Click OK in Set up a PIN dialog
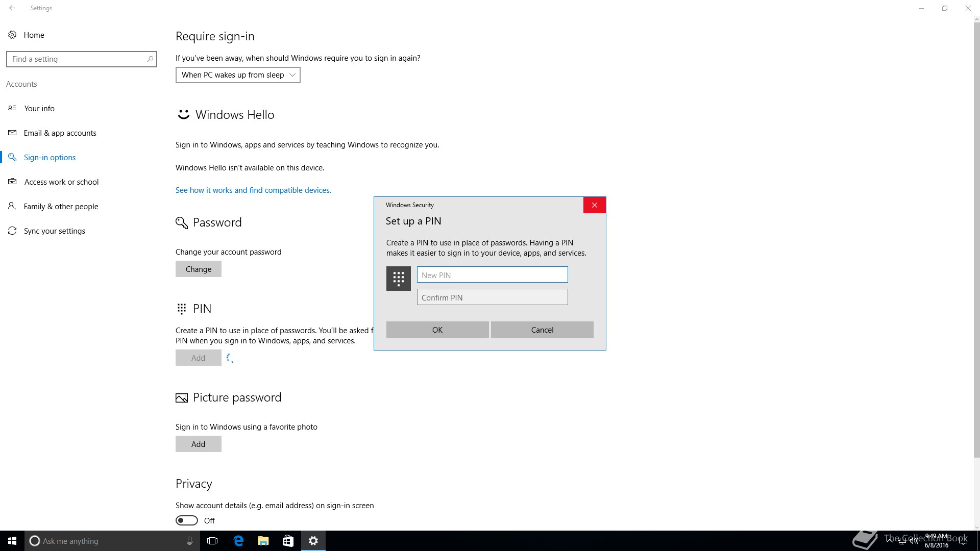 (x=437, y=330)
